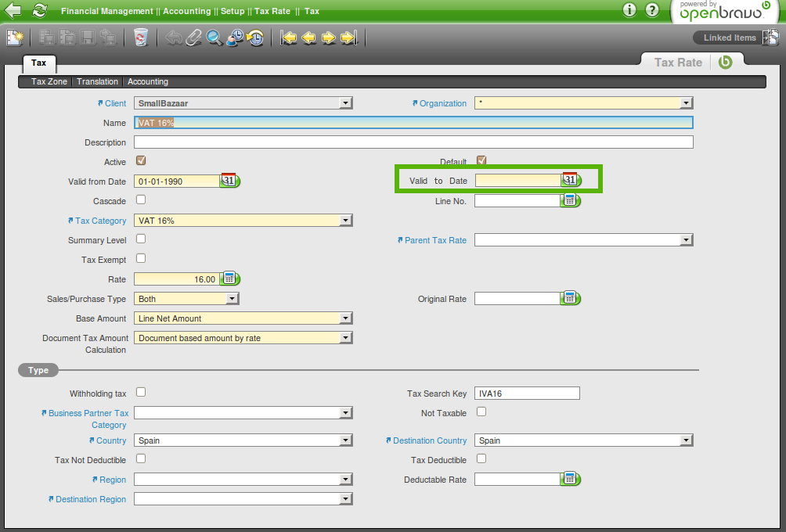Click into the Description text field
Image resolution: width=786 pixels, height=532 pixels.
[x=413, y=142]
